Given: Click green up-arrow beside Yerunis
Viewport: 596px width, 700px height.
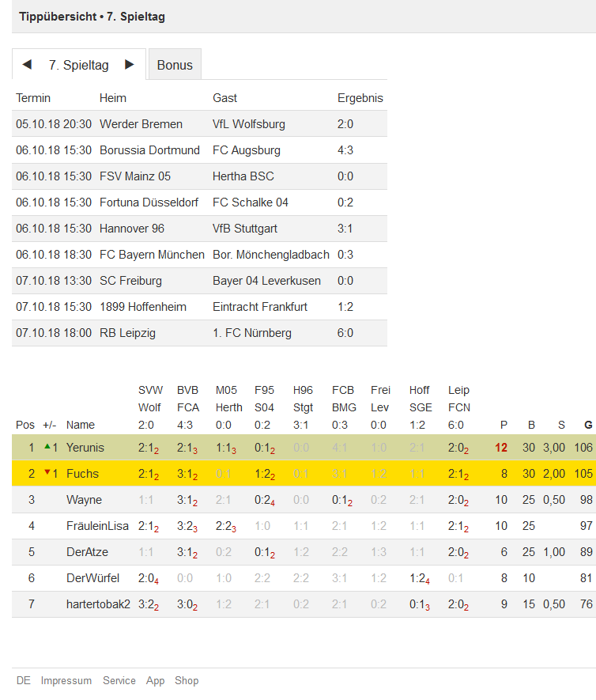Looking at the screenshot, I should [47, 446].
